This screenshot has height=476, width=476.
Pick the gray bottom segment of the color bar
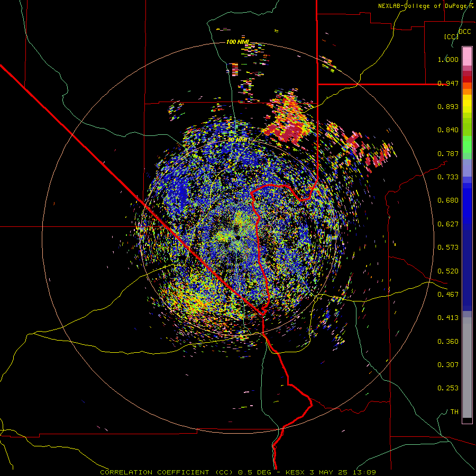pyautogui.click(x=467, y=368)
